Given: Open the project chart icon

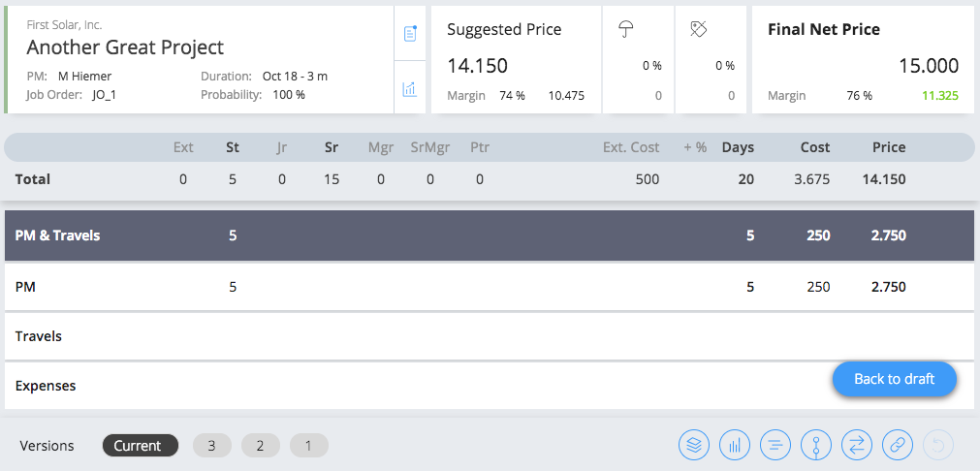Looking at the screenshot, I should pos(410,89).
